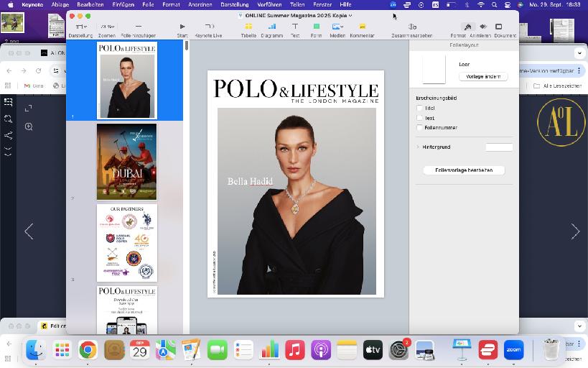Screen dimensions: 588x368
Task: Toggle the Foliennummer checkbox
Action: 419,128
